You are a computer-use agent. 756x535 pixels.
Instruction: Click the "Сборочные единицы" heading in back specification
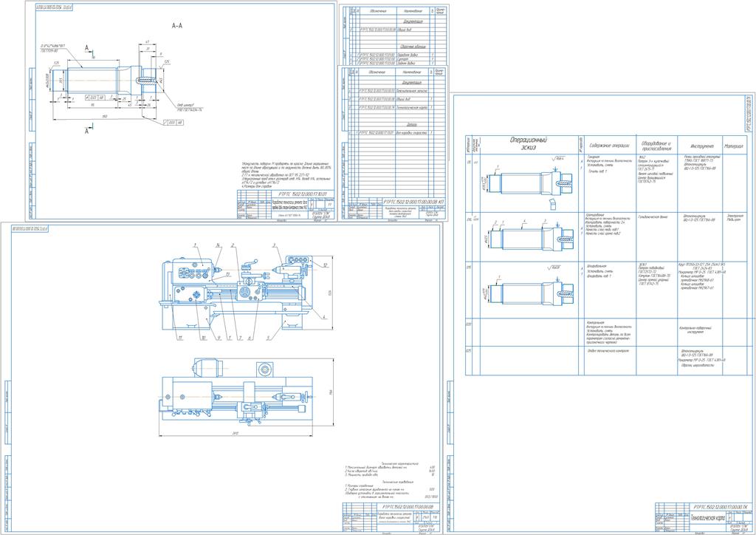tap(413, 47)
